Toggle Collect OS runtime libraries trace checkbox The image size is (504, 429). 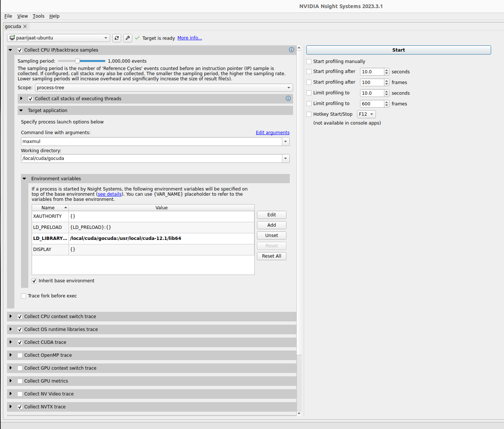[20, 329]
